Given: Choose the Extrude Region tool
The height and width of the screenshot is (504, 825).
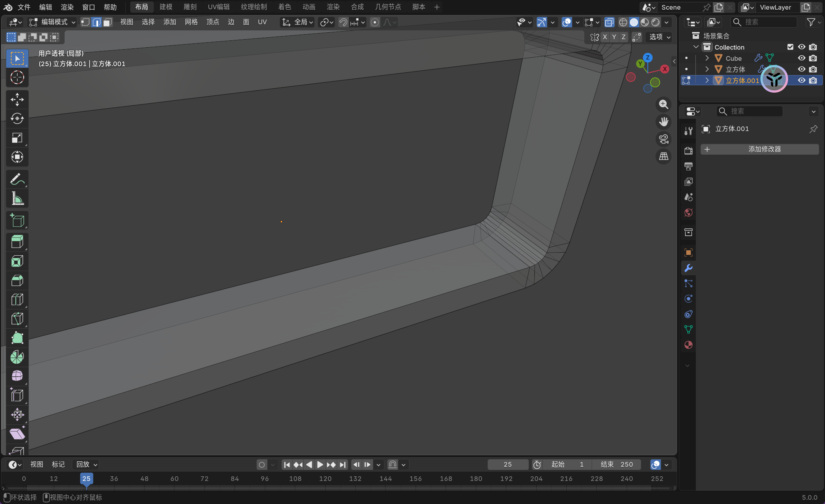Looking at the screenshot, I should click(17, 242).
